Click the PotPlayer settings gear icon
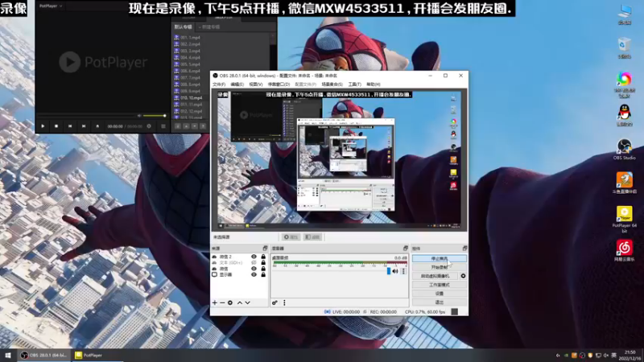Screen dimensions: 644x362 (x=149, y=126)
